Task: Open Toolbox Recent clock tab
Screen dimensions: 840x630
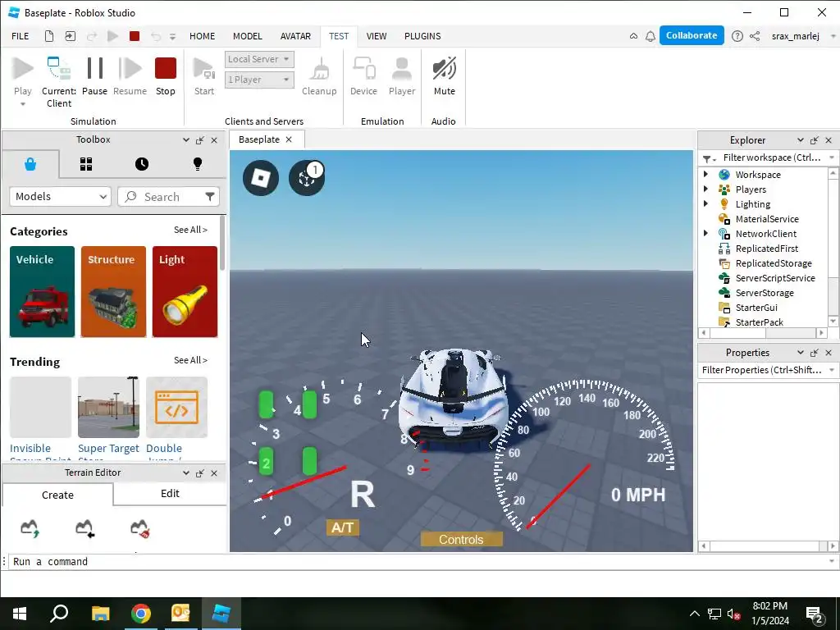Action: [x=142, y=164]
